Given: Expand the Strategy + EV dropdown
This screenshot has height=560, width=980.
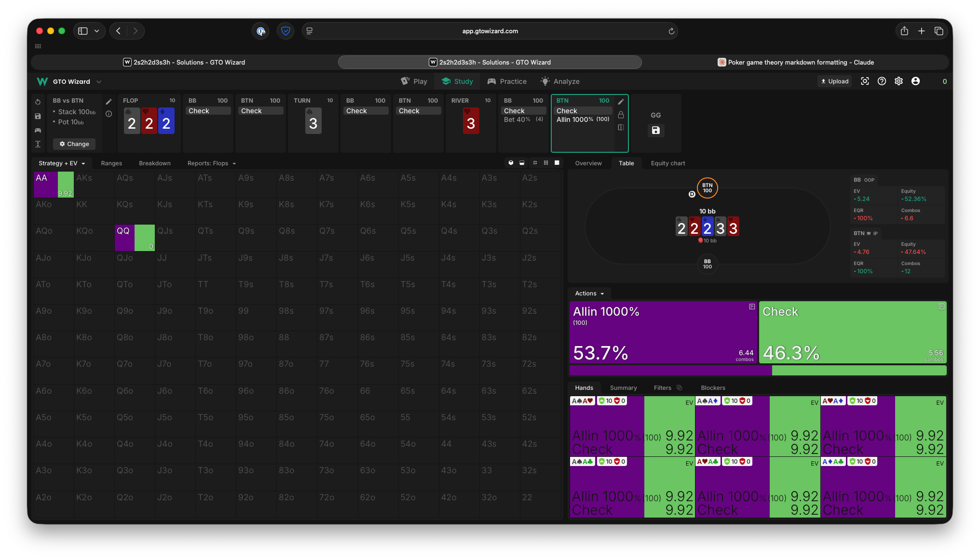Looking at the screenshot, I should [62, 163].
